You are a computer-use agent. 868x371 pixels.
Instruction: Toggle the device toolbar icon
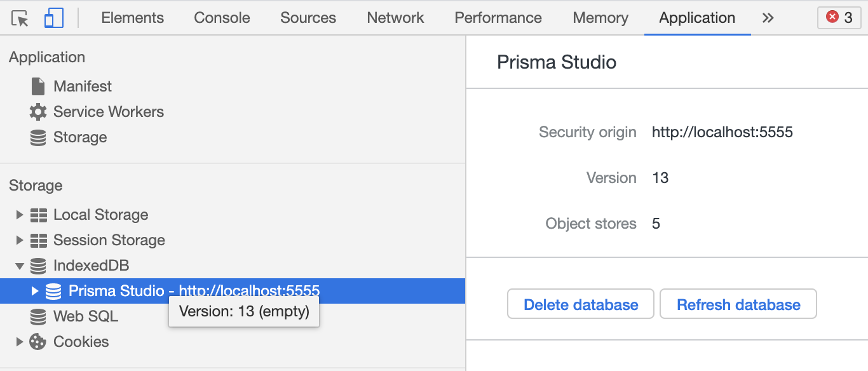click(x=53, y=18)
